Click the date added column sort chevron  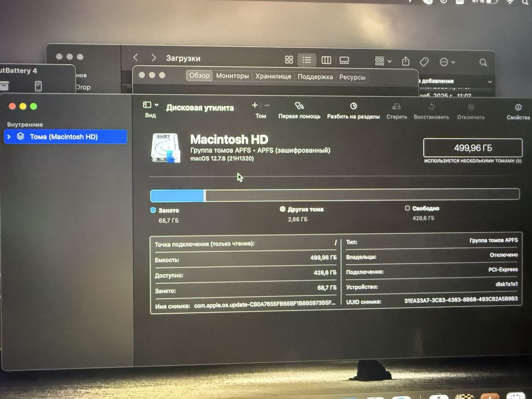pyautogui.click(x=490, y=82)
